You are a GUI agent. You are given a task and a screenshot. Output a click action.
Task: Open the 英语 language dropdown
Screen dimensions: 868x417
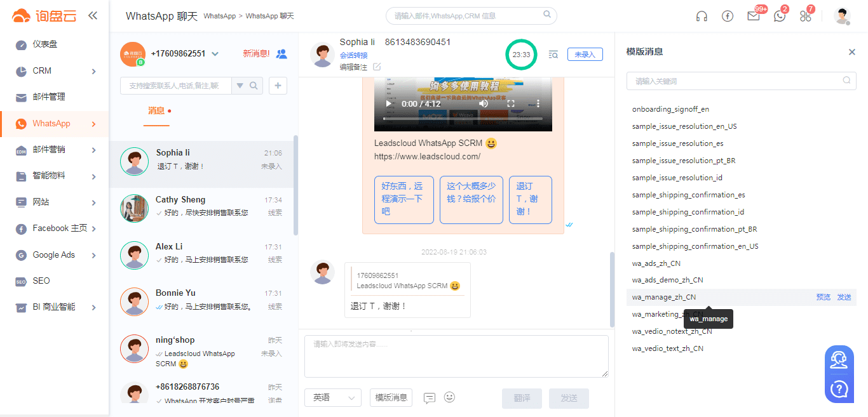pos(333,398)
